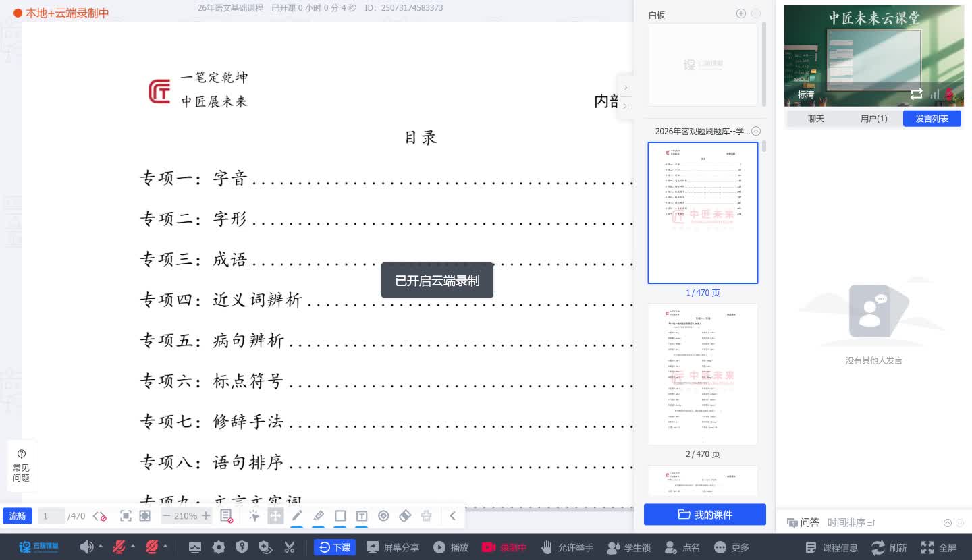972x560 pixels.
Task: Switch to the 聊天 chat tab
Action: (x=815, y=118)
